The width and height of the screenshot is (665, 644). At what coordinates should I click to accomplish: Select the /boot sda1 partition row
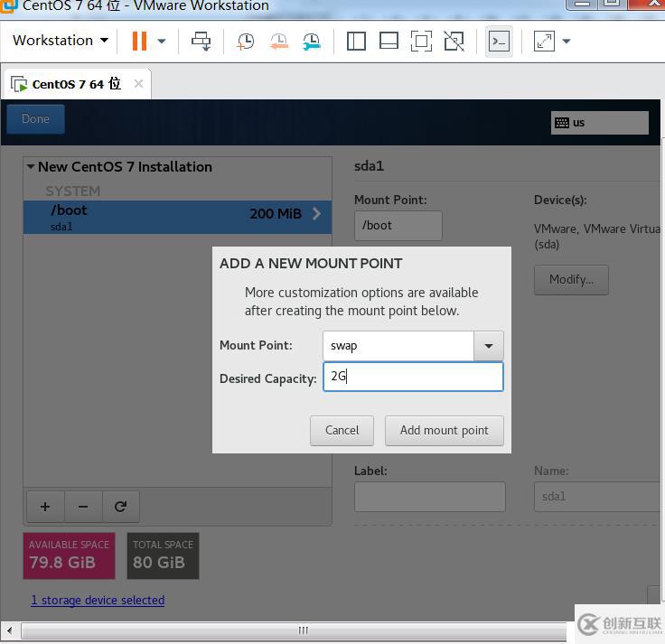177,217
